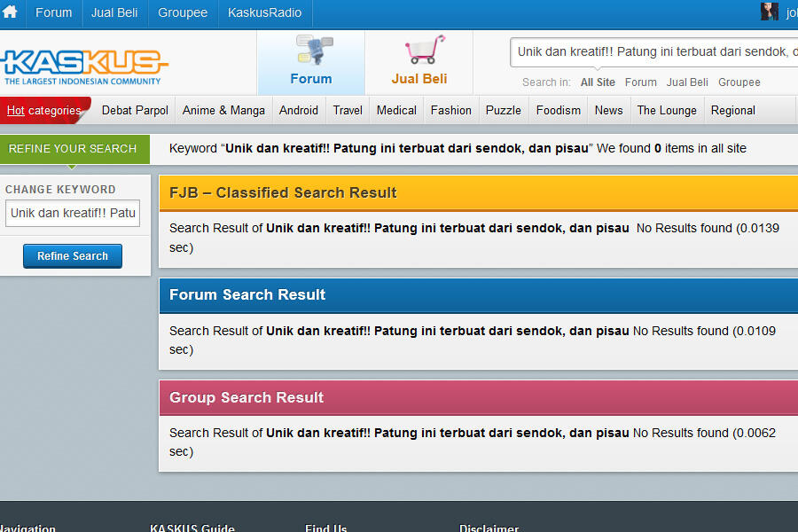Screen dimensions: 798x532
Task: Click the main search input field
Action: [654, 52]
